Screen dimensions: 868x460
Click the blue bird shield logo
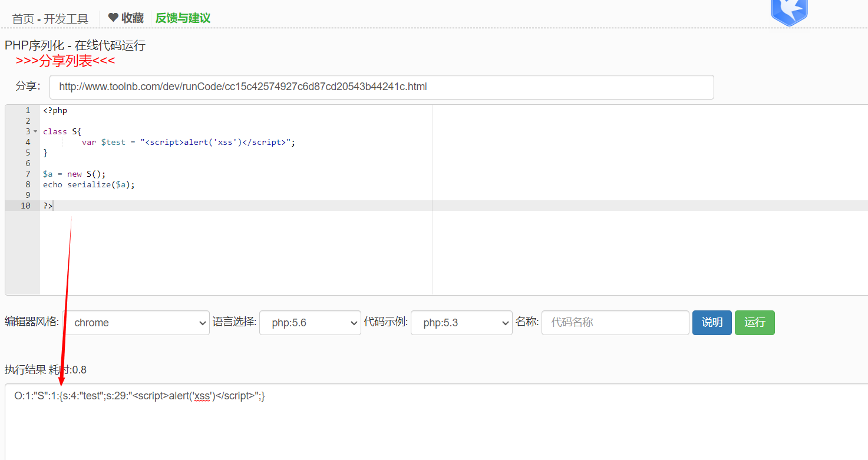[x=789, y=12]
